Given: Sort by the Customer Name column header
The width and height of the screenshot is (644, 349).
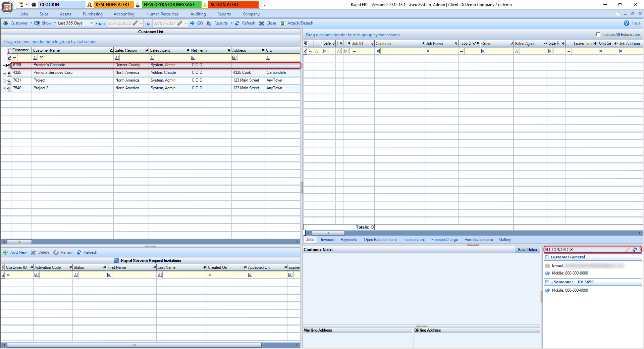Looking at the screenshot, I should (72, 50).
